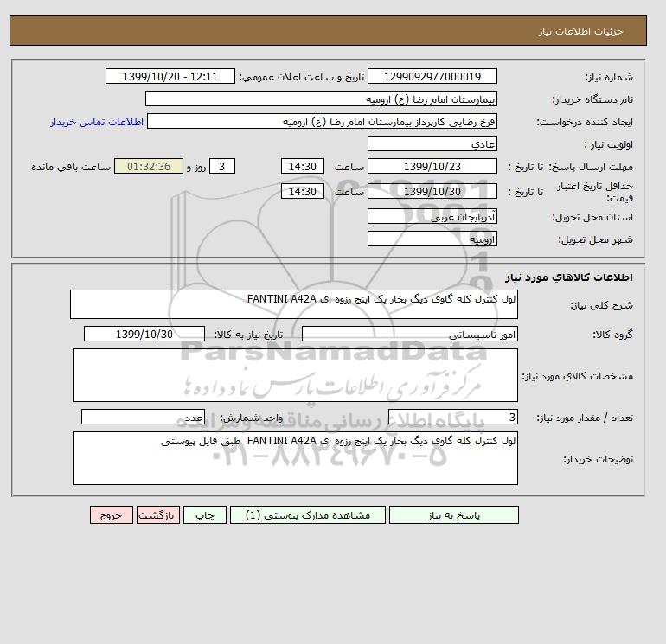The width and height of the screenshot is (666, 644).
Task: Click the حداقل تاریخ اعتبار قیمت label
Action: click(595, 192)
